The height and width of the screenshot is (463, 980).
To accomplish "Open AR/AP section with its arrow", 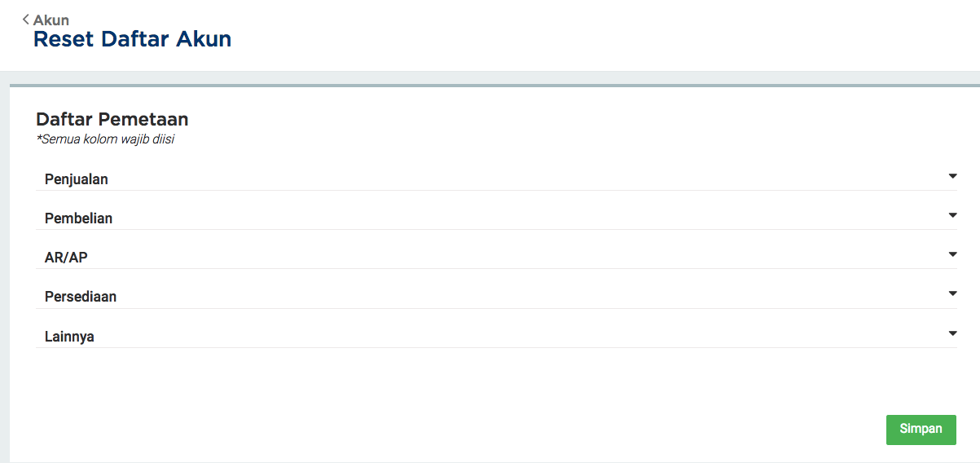I will [x=952, y=254].
